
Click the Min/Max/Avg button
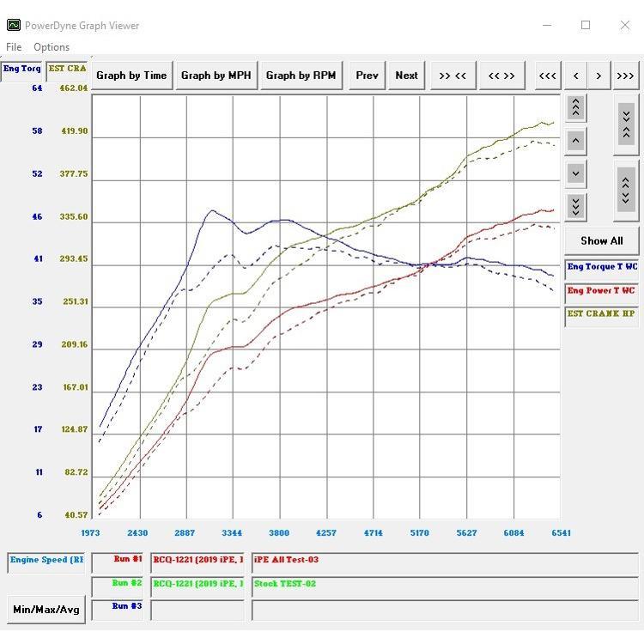[x=46, y=610]
